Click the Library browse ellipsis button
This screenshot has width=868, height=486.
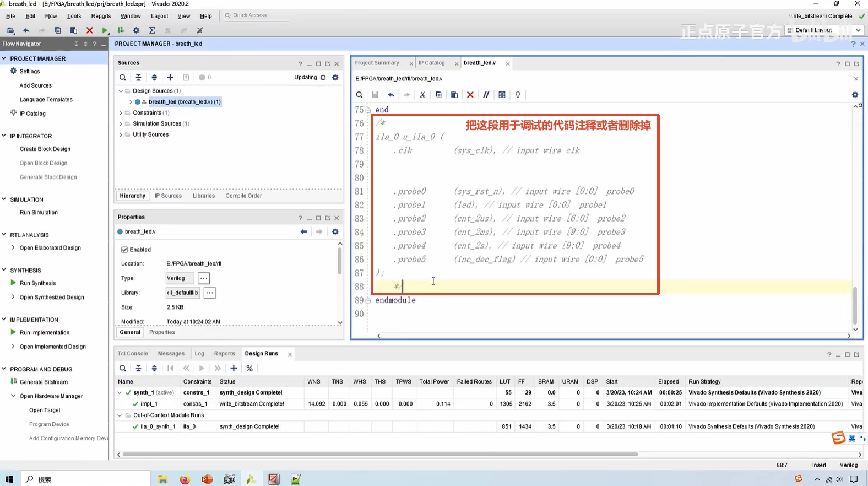[209, 293]
